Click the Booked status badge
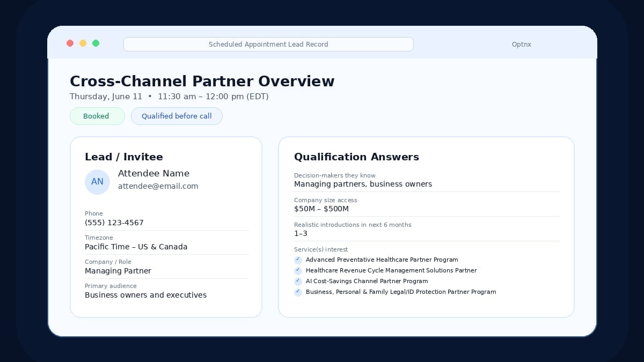 click(97, 116)
